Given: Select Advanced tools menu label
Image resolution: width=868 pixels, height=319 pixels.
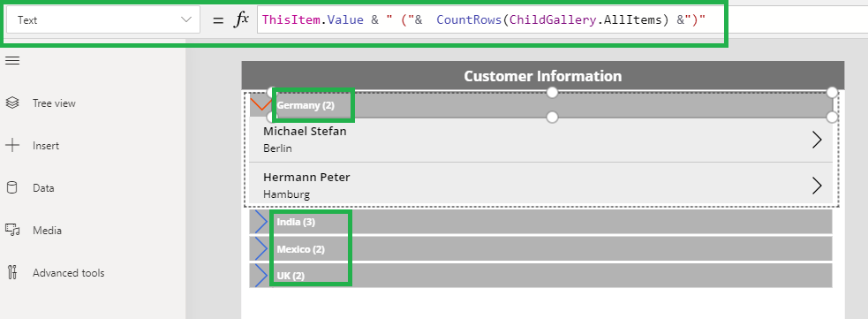Looking at the screenshot, I should coord(69,272).
